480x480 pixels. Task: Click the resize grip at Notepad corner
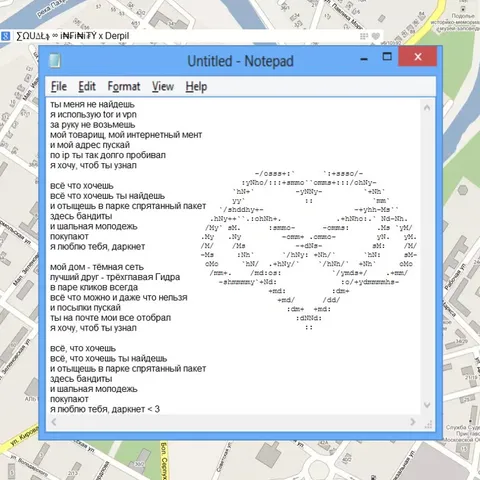click(428, 424)
